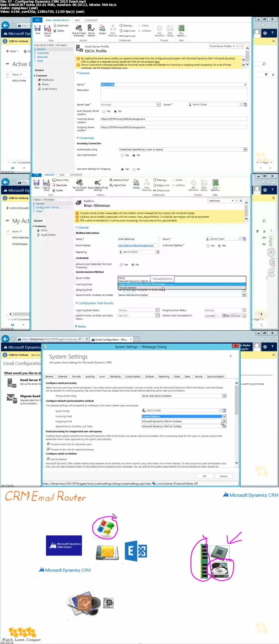The image size is (279, 644).
Task: Open Audit History in Email Server Profile navigation
Action: (x=50, y=89)
